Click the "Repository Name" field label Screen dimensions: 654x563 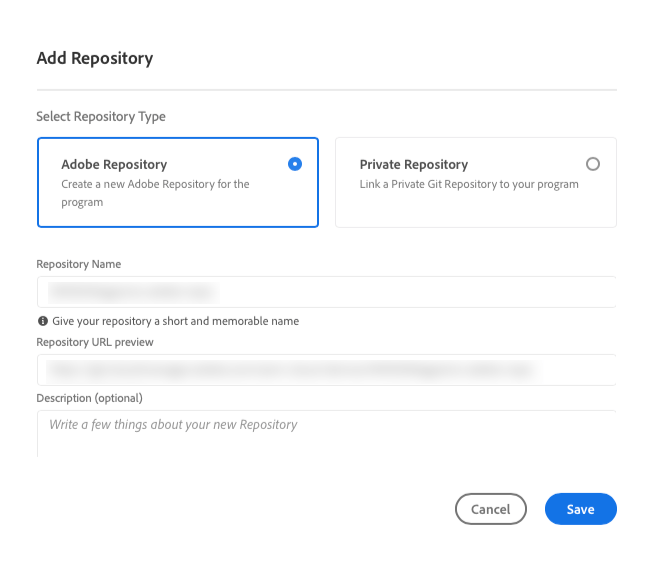click(x=79, y=264)
